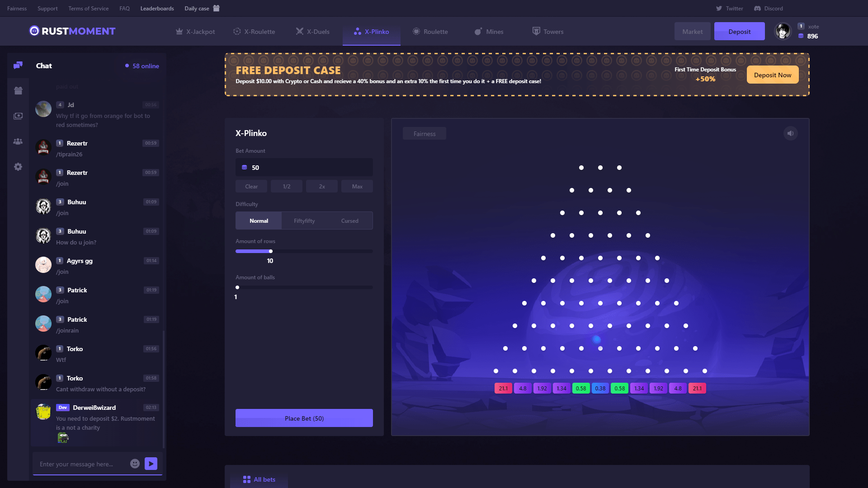868x488 pixels.
Task: Click the X-Duels crossed swords icon
Action: 300,31
